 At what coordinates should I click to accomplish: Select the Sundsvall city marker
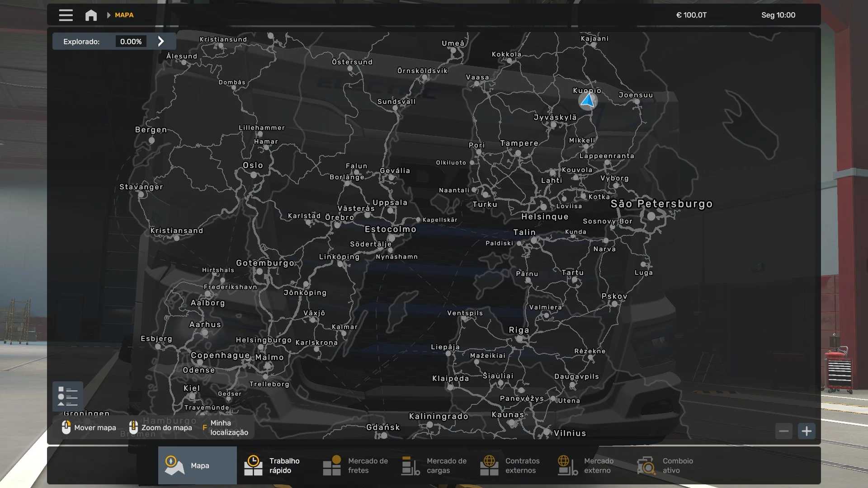[x=395, y=108]
